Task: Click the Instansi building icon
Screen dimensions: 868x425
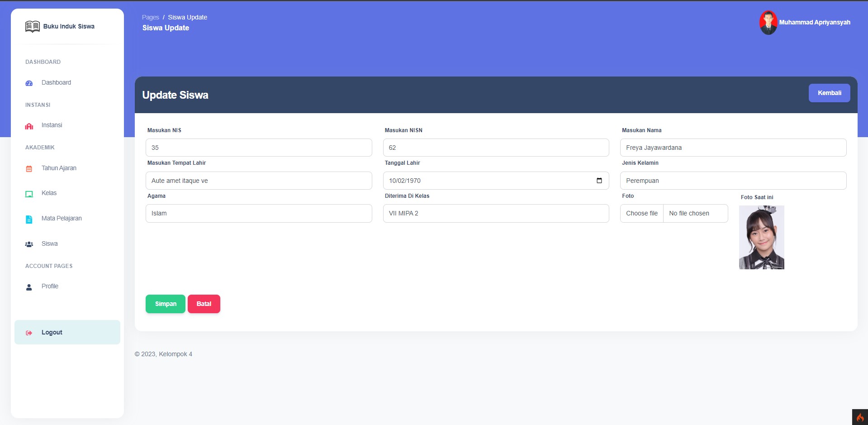Action: point(29,126)
